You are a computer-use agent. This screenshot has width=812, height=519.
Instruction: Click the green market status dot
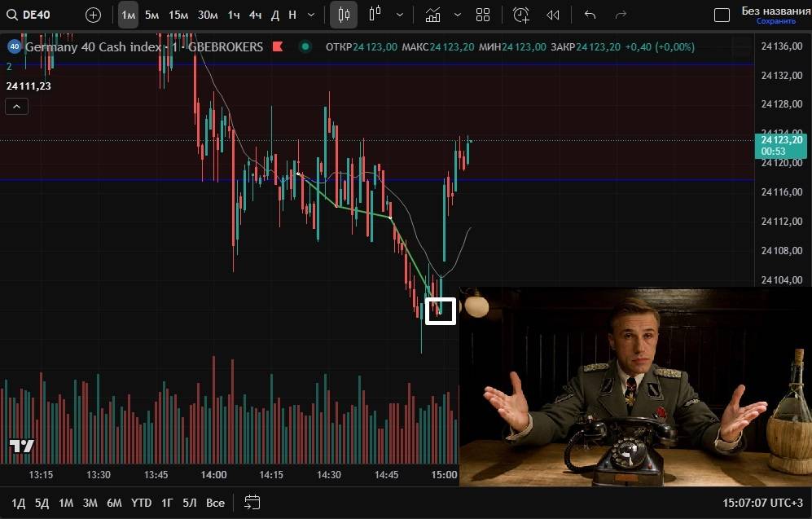[305, 46]
